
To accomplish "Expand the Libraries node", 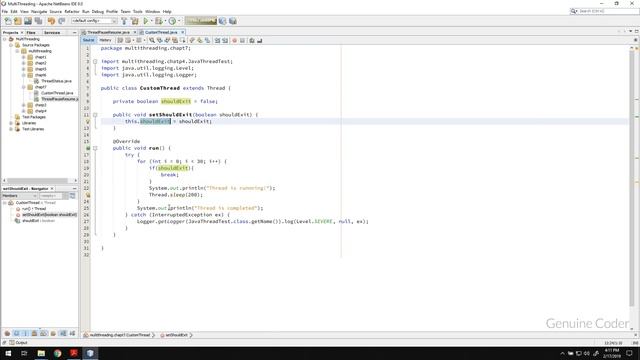I will click(x=11, y=123).
